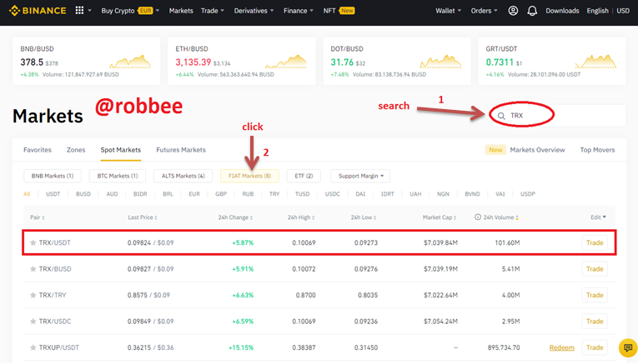This screenshot has height=364, width=638.
Task: Open the ETH/BUSD mini chart card
Action: pos(242,62)
